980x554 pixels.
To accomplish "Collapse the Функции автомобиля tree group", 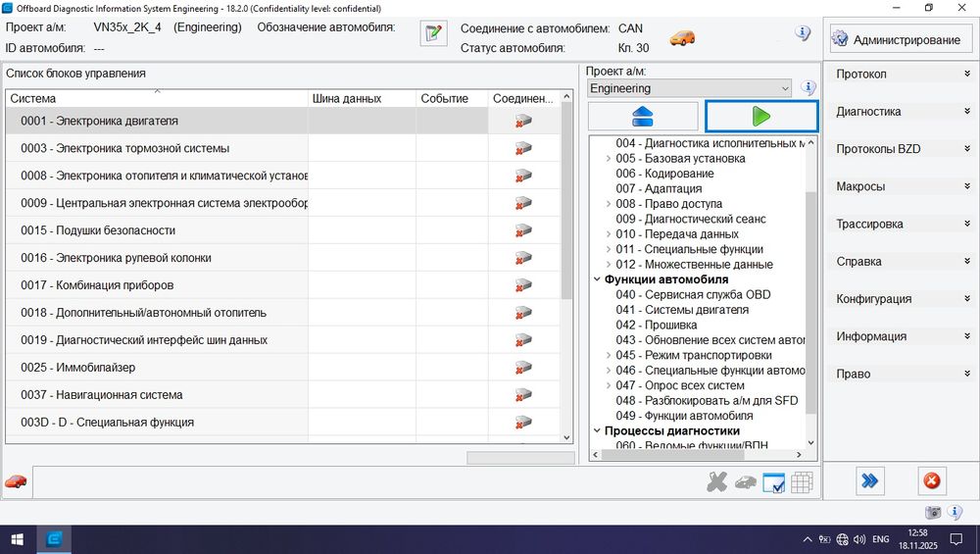I will [597, 279].
